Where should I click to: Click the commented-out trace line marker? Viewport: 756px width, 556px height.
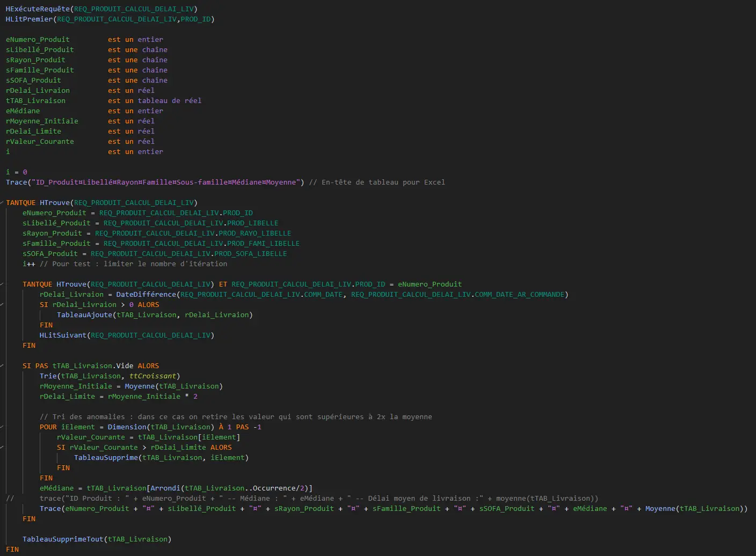pyautogui.click(x=10, y=498)
